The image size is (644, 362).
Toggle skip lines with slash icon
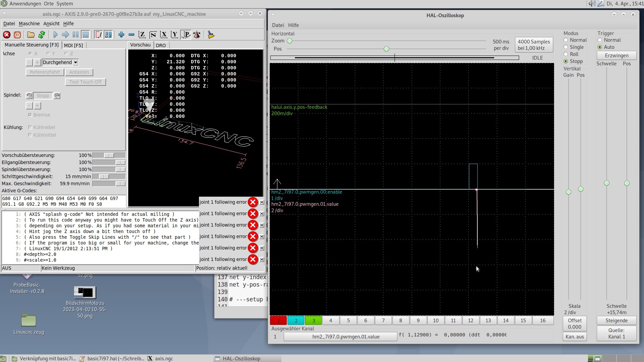(x=98, y=35)
